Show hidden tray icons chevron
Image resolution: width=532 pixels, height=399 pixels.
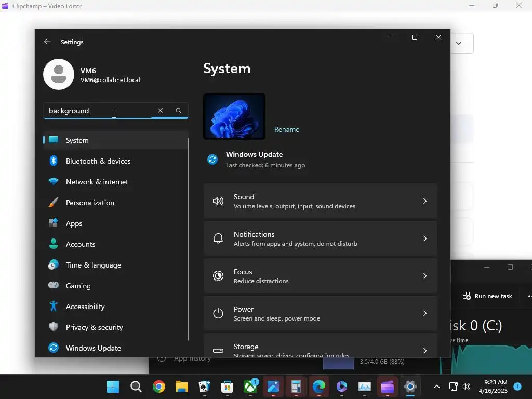click(437, 387)
